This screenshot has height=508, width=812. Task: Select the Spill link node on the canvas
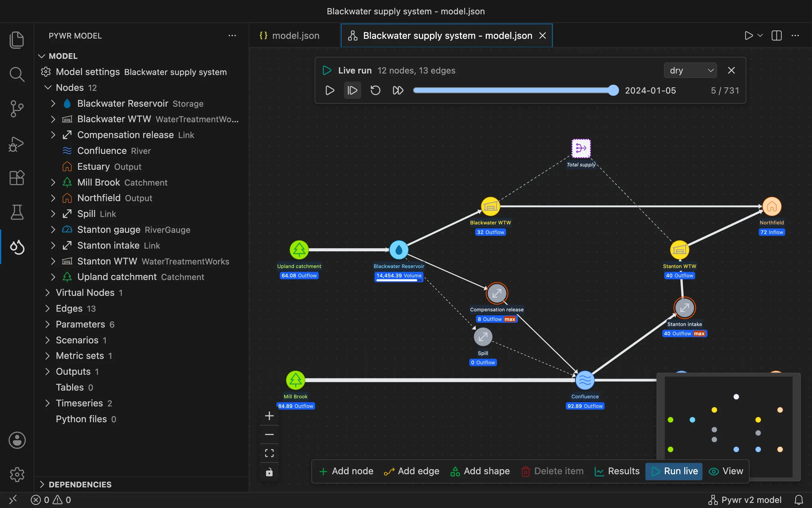[483, 337]
